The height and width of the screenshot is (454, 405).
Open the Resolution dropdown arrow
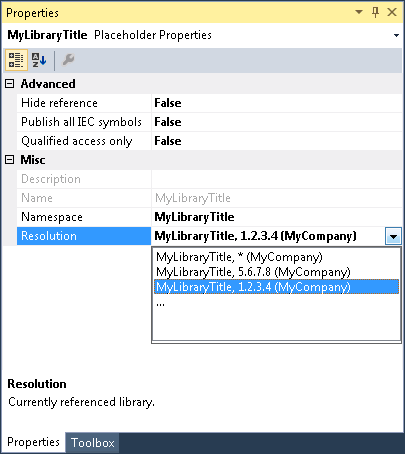pyautogui.click(x=393, y=236)
